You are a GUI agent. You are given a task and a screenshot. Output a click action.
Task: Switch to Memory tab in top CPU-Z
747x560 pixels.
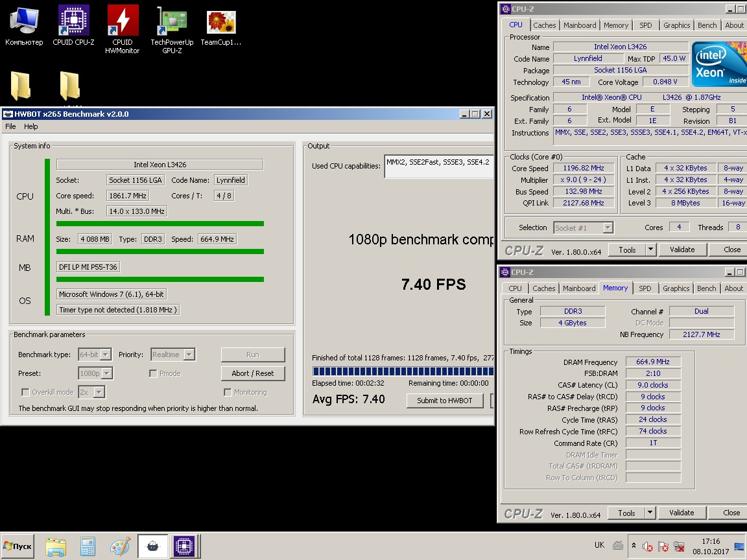click(x=615, y=25)
